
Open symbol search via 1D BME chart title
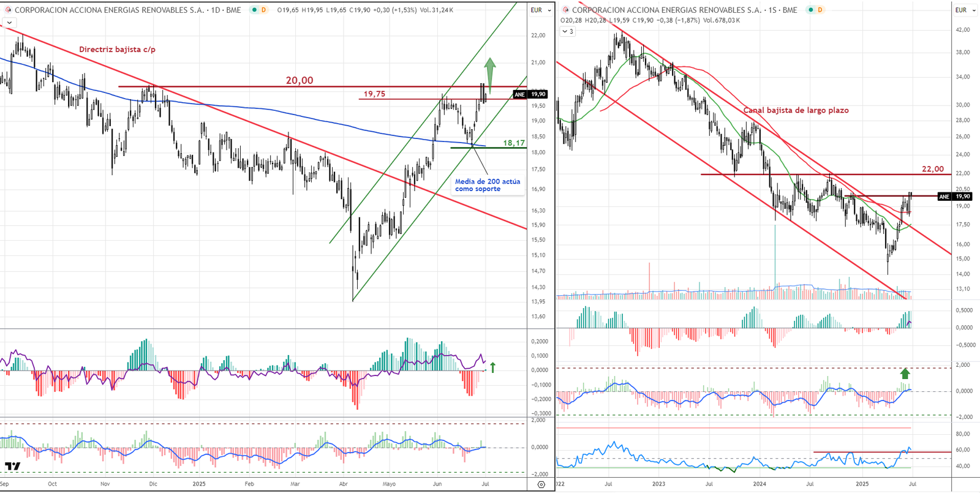127,10
